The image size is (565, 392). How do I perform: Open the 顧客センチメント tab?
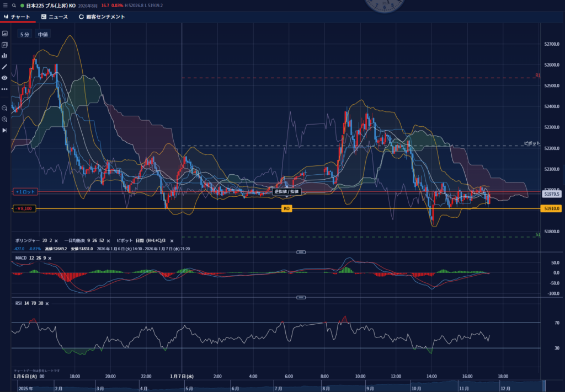[x=102, y=17]
